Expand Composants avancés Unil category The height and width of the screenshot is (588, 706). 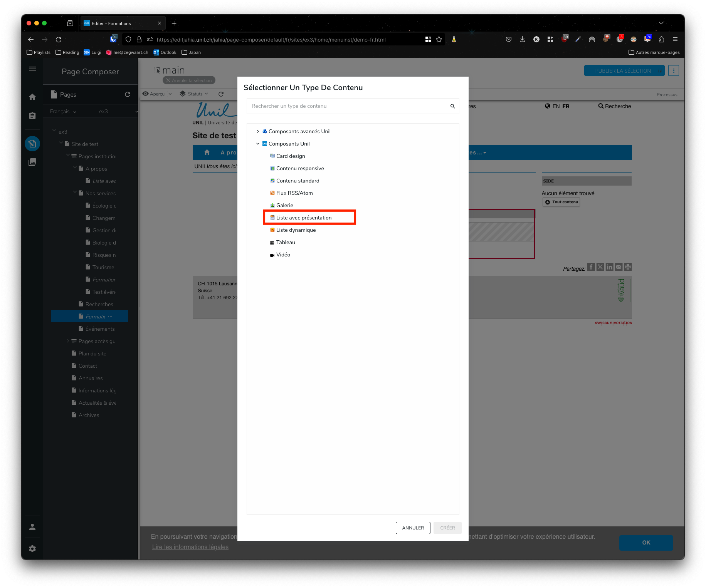[x=258, y=131]
